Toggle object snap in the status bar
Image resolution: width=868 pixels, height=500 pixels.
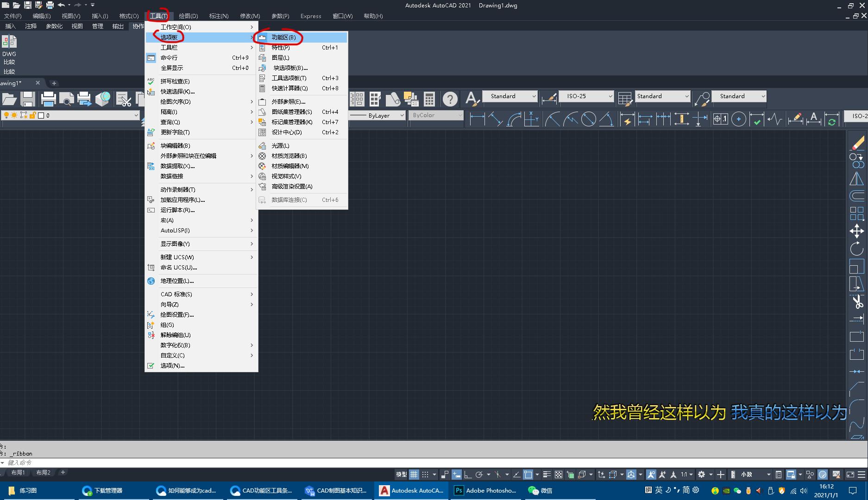528,475
